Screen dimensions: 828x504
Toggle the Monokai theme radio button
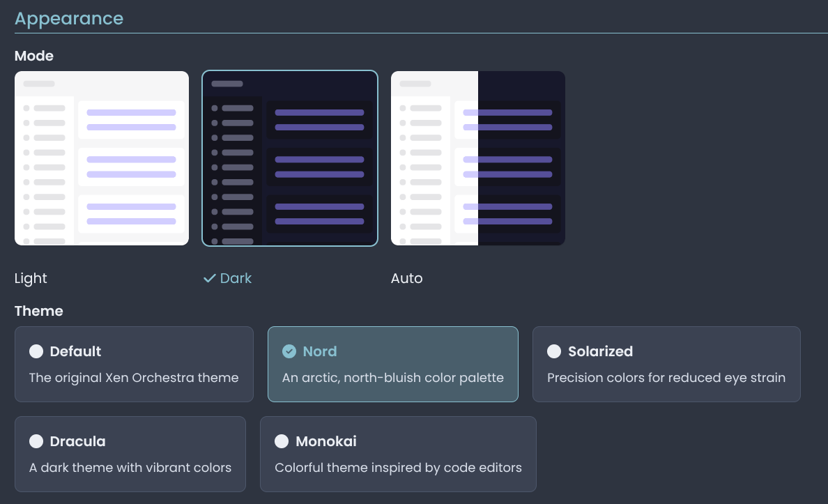click(x=282, y=441)
